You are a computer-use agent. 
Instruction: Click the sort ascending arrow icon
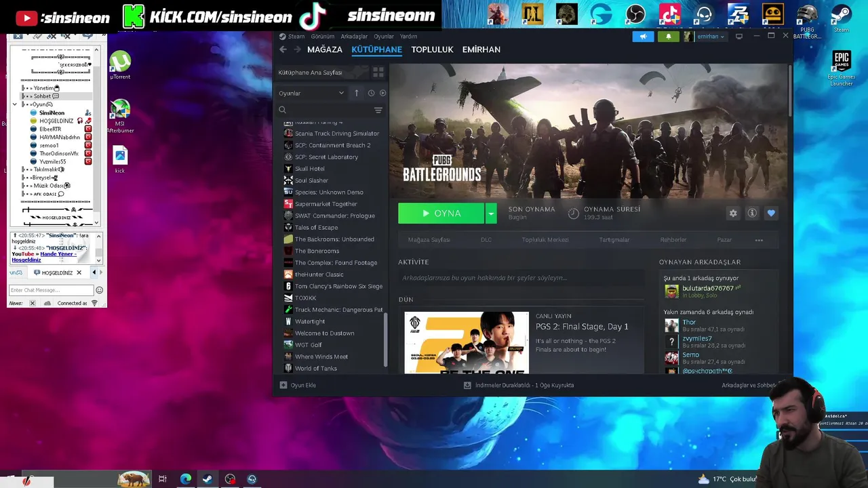point(357,93)
